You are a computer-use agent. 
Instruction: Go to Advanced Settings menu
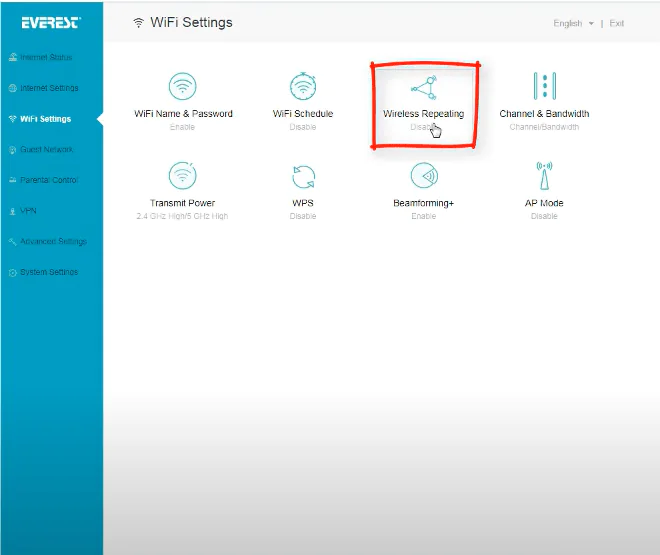pyautogui.click(x=53, y=242)
